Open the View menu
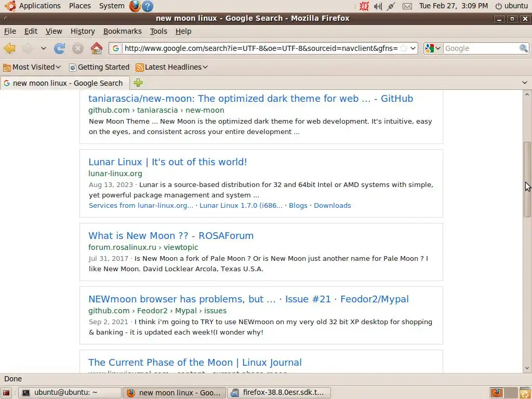Image resolution: width=532 pixels, height=399 pixels. (x=54, y=31)
